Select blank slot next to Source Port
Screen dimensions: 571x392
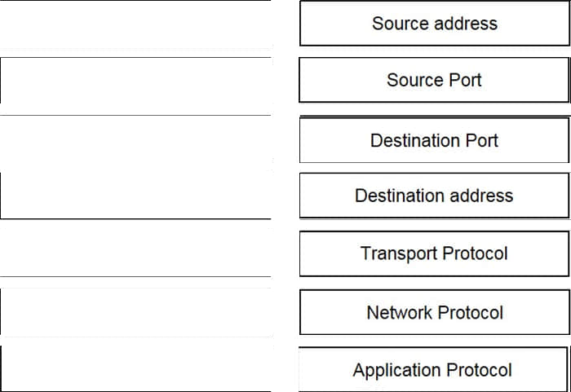pyautogui.click(x=135, y=81)
